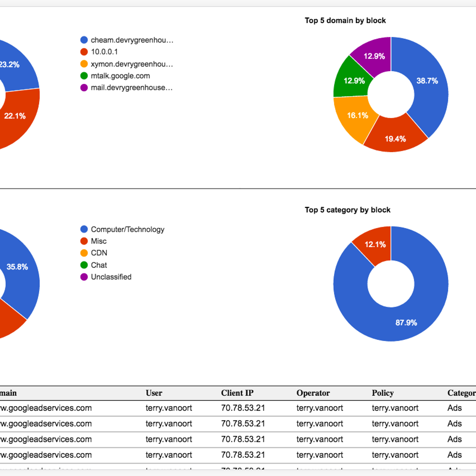Viewport: 476px width, 476px height.
Task: Click the purple Unclassified legend dot
Action: tap(84, 277)
